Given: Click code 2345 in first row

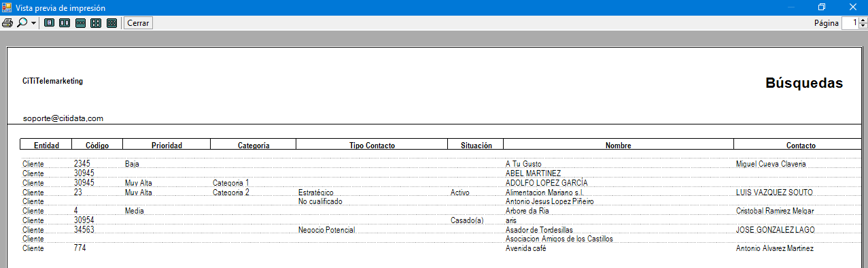Looking at the screenshot, I should coord(82,164).
